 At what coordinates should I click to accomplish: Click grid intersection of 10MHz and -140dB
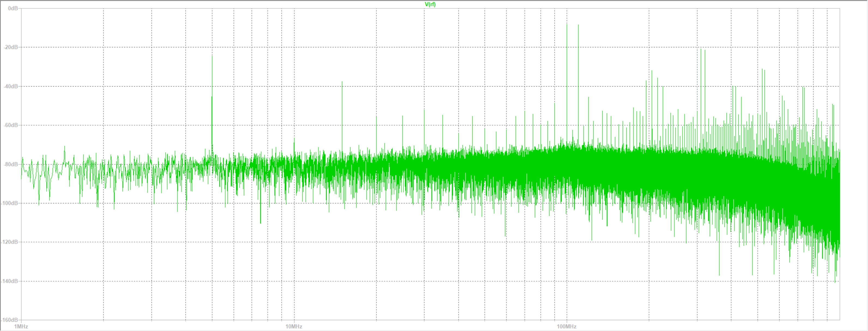click(x=294, y=281)
